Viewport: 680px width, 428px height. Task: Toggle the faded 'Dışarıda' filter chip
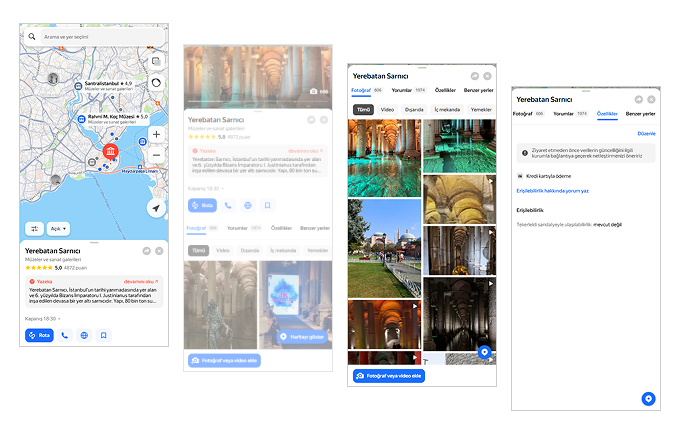[x=250, y=251]
